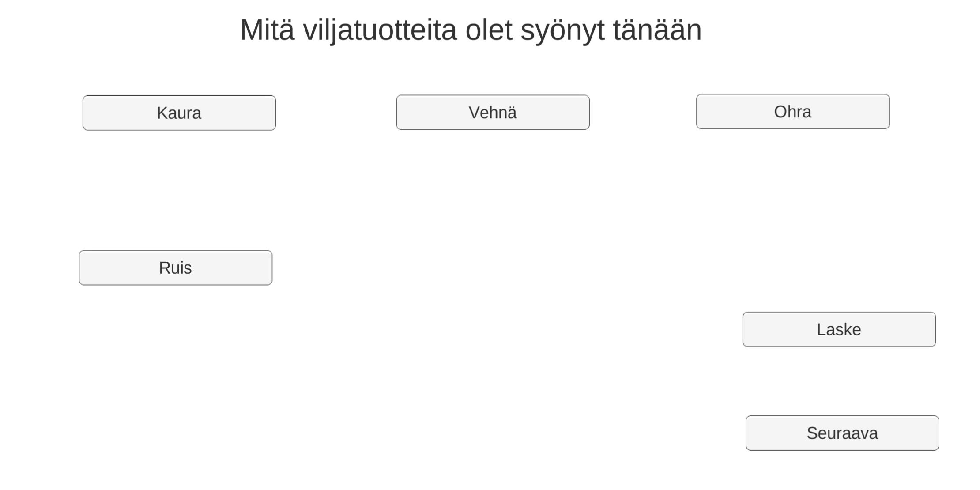Tap the rye button labeled Ruis

(176, 268)
